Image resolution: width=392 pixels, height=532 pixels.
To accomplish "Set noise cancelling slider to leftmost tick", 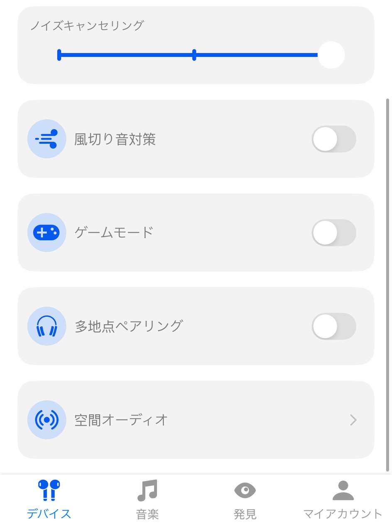I will tap(59, 55).
